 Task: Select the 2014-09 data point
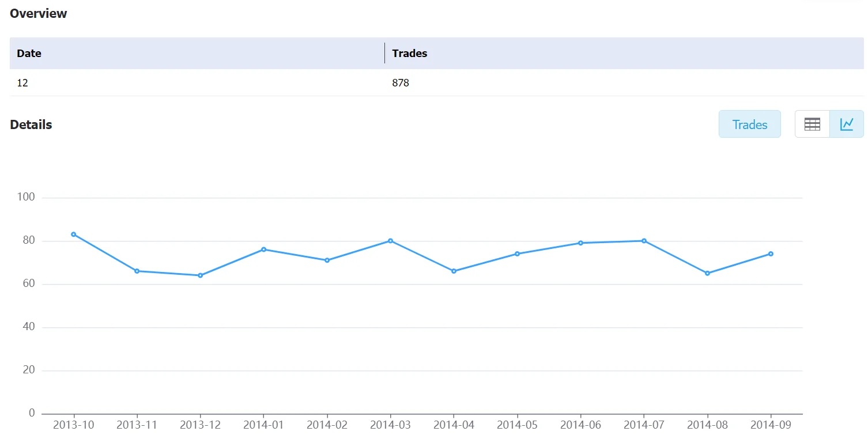771,254
